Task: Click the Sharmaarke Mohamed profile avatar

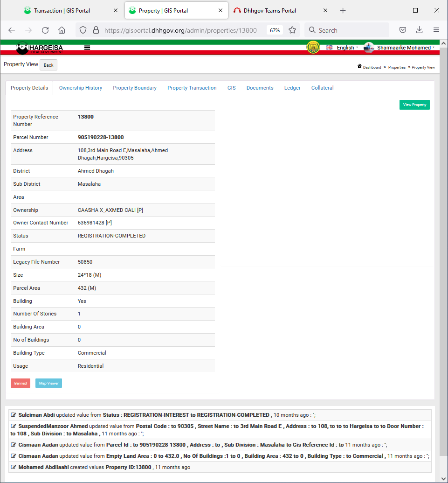Action: click(x=369, y=48)
